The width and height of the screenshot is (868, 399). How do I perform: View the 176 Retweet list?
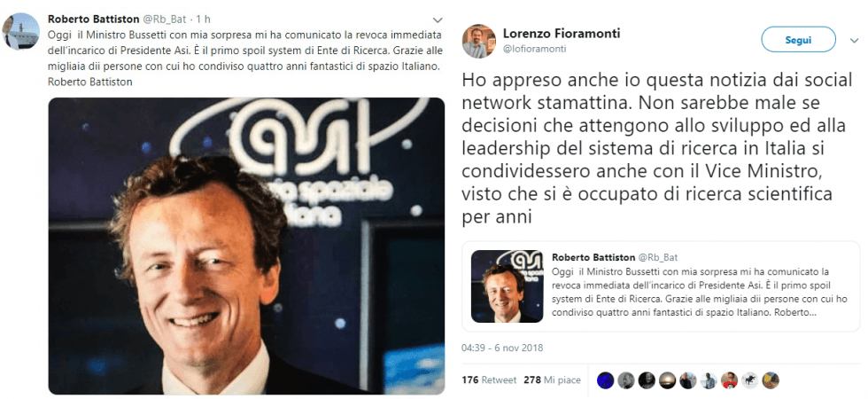point(489,380)
